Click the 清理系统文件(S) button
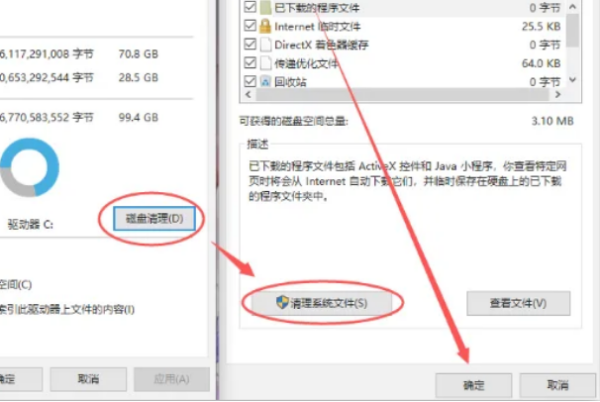 coord(321,303)
